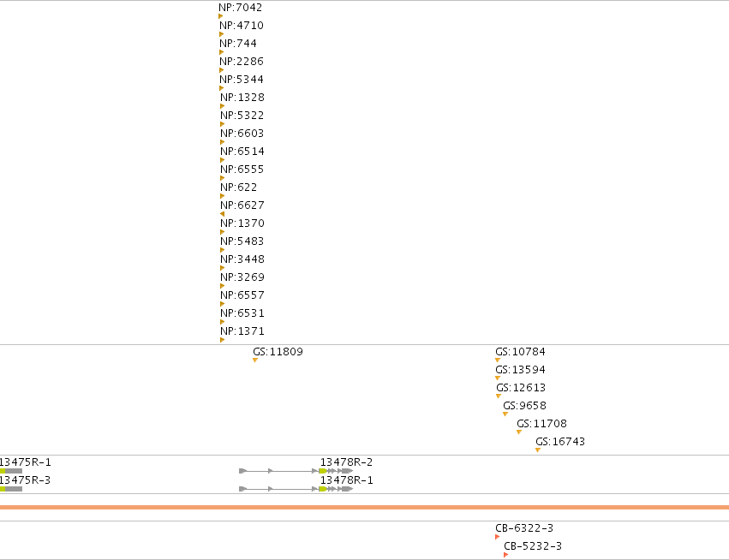
Task: Click the GS:11708 label
Action: 541,424
